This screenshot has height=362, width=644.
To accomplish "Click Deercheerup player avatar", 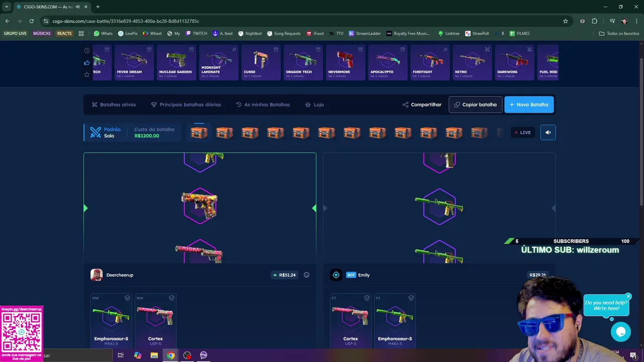I will [97, 275].
